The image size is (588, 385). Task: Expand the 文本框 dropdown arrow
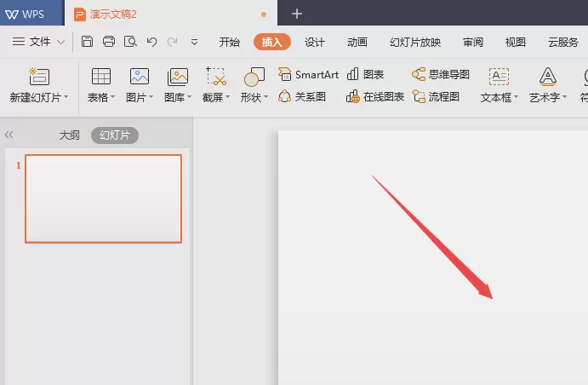517,97
